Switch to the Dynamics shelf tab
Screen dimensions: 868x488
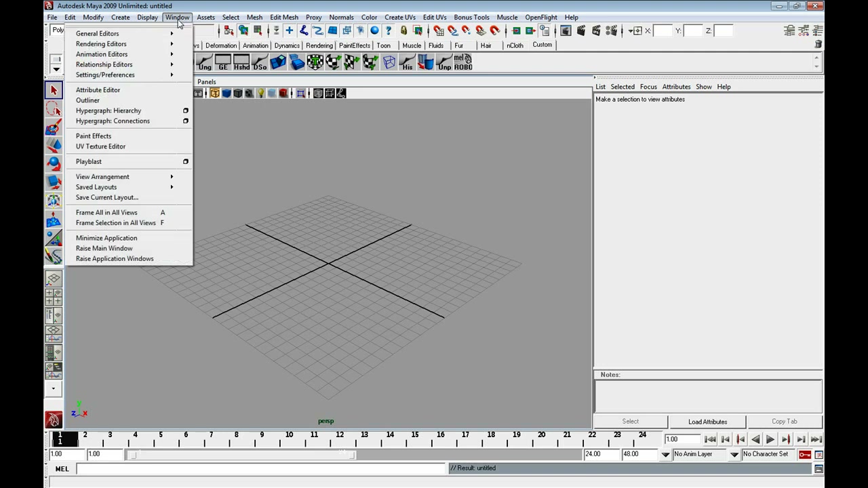coord(287,45)
